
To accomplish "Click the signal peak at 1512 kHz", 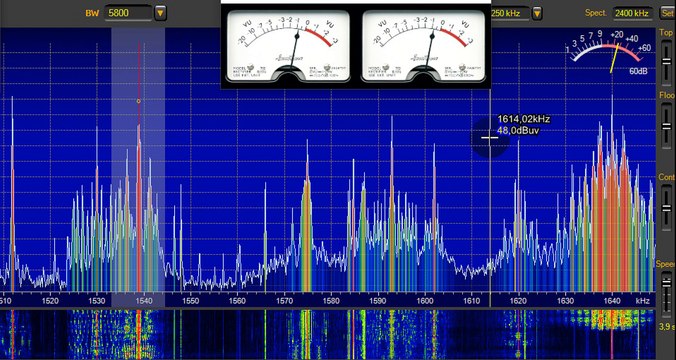I will coord(12,194).
